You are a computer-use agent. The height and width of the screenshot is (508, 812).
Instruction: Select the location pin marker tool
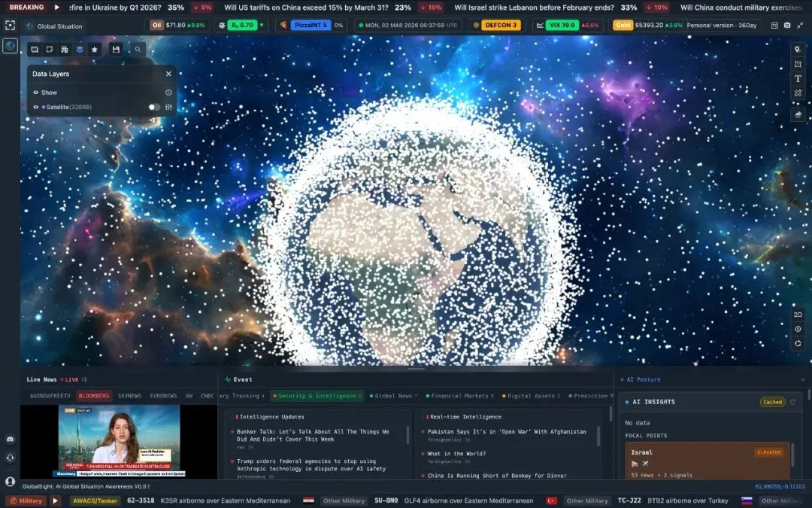[x=798, y=50]
